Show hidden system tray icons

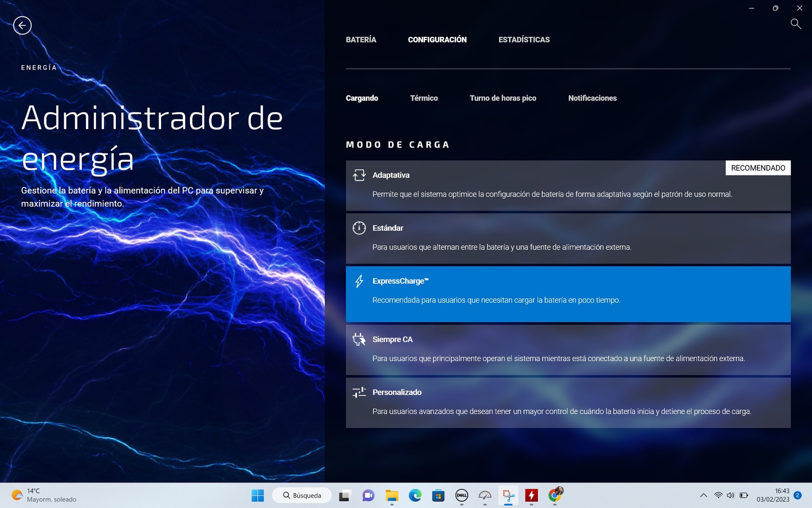(704, 495)
